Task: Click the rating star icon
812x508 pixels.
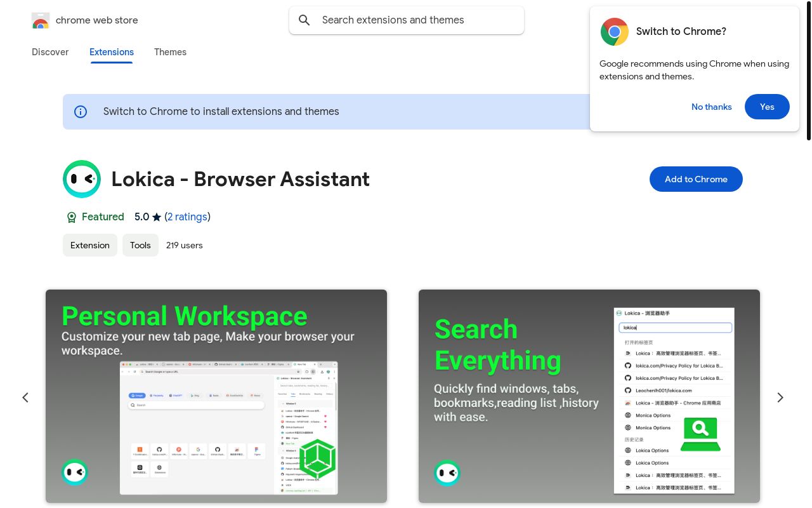Action: (x=157, y=217)
